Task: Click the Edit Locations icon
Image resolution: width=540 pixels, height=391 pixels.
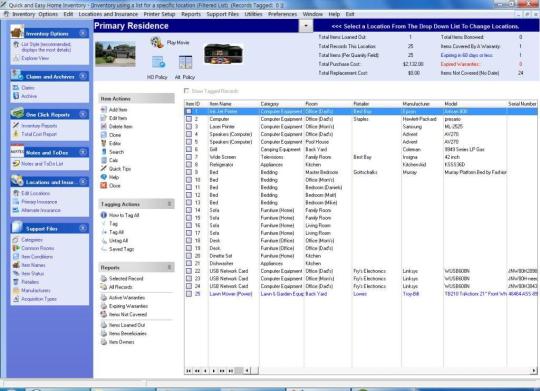Action: 16,193
